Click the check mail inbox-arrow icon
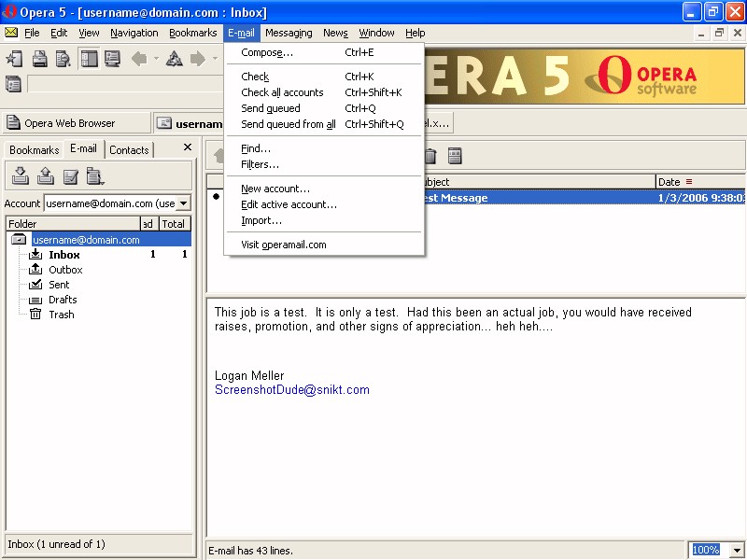Image resolution: width=747 pixels, height=560 pixels. point(20,175)
